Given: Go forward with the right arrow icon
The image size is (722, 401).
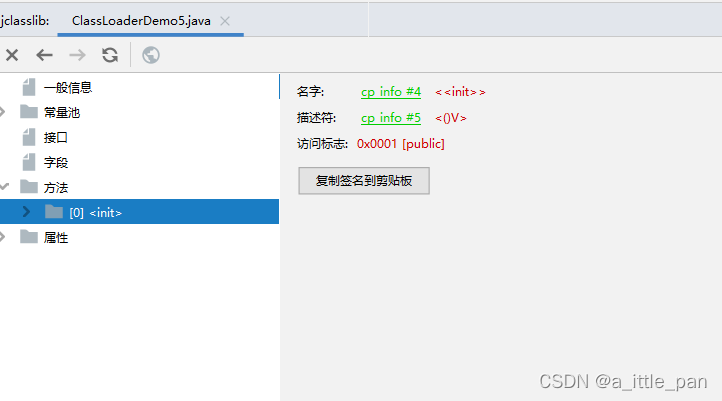Looking at the screenshot, I should click(77, 55).
